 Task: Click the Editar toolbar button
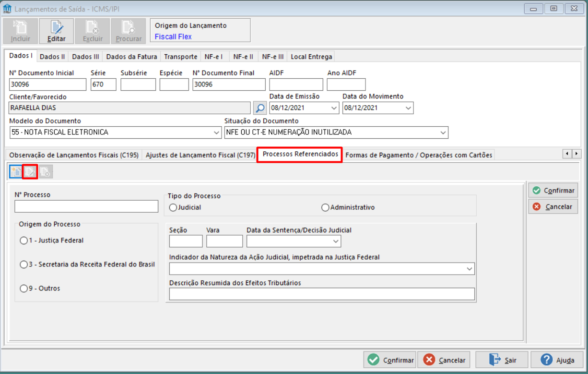pos(57,31)
